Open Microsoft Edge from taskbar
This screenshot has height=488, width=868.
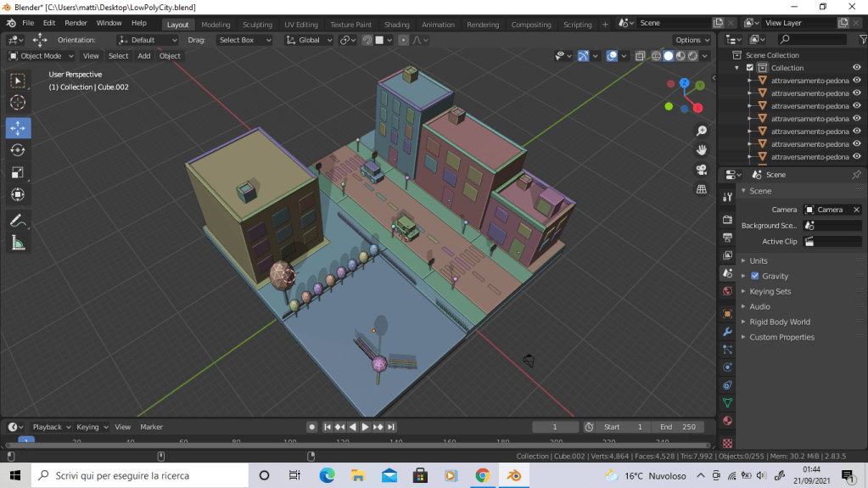[x=327, y=475]
